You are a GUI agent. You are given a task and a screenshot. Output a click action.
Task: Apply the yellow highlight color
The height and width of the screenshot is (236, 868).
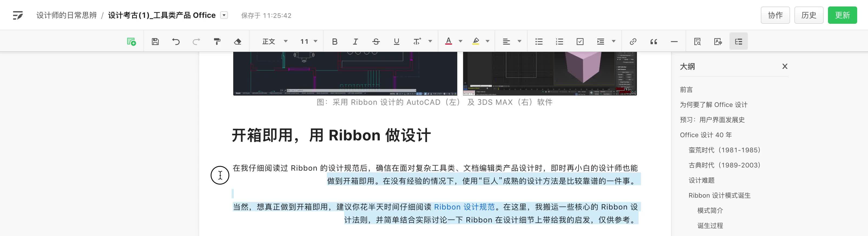pos(475,41)
